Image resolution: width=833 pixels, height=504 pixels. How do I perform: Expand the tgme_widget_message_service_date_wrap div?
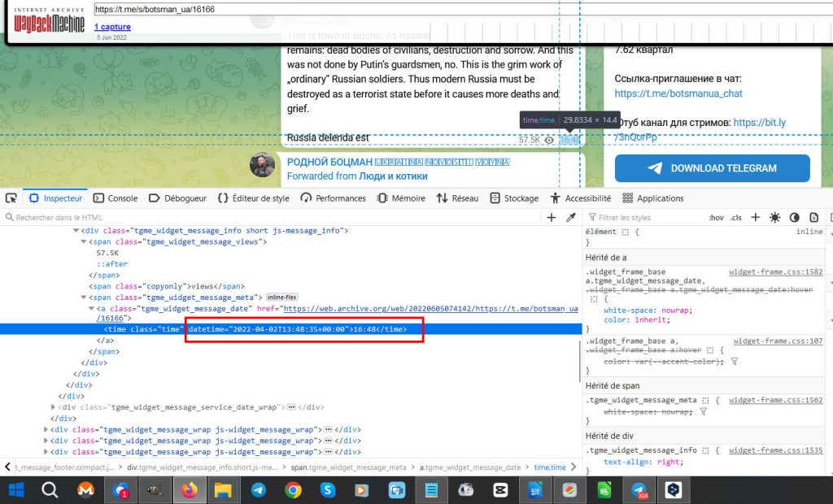[x=53, y=407]
